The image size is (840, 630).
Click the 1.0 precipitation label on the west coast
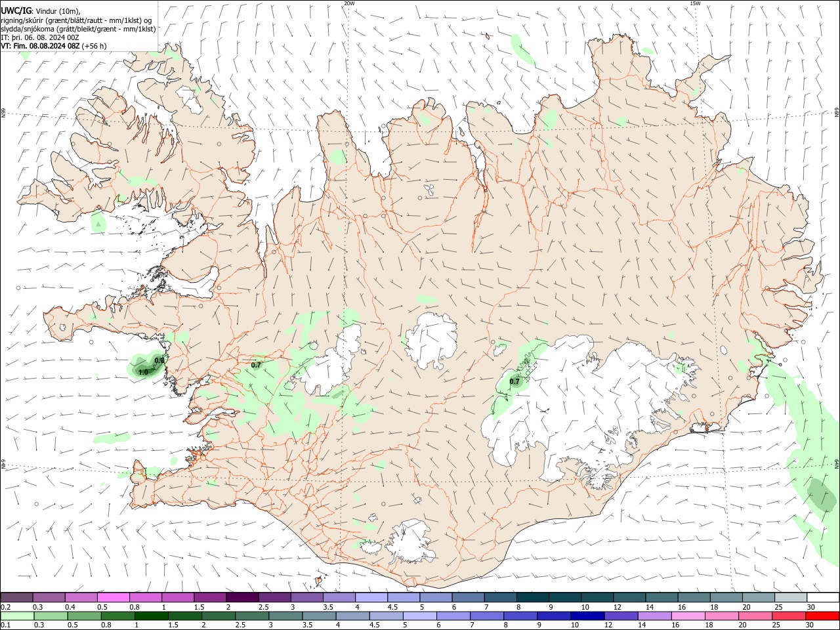[143, 372]
